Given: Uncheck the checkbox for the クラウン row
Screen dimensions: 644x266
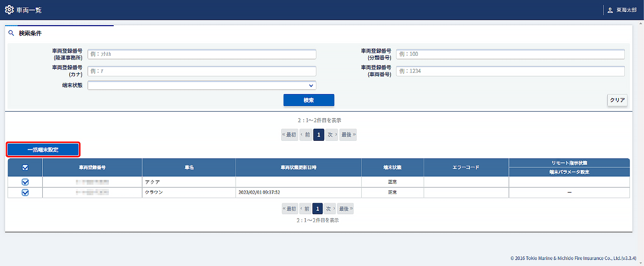Looking at the screenshot, I should click(x=25, y=192).
